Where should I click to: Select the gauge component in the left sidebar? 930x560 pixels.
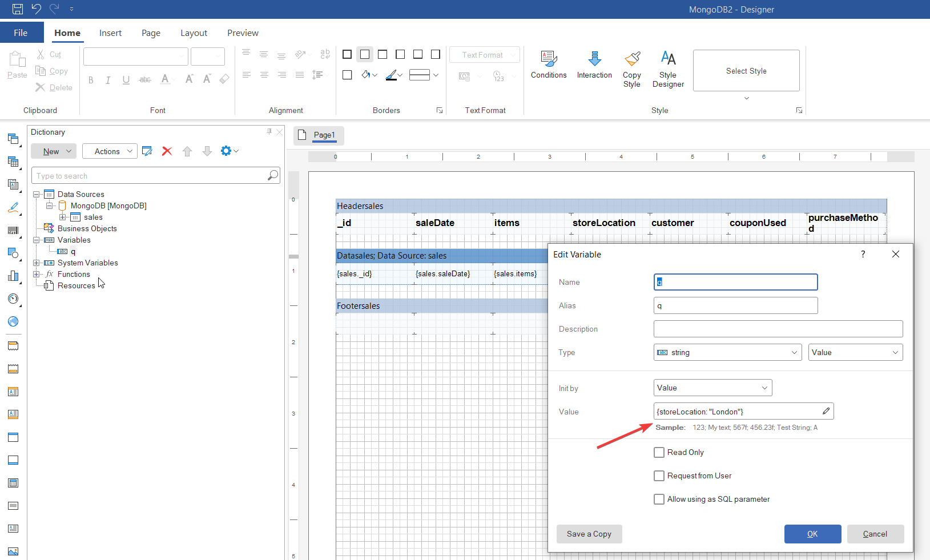[x=13, y=299]
